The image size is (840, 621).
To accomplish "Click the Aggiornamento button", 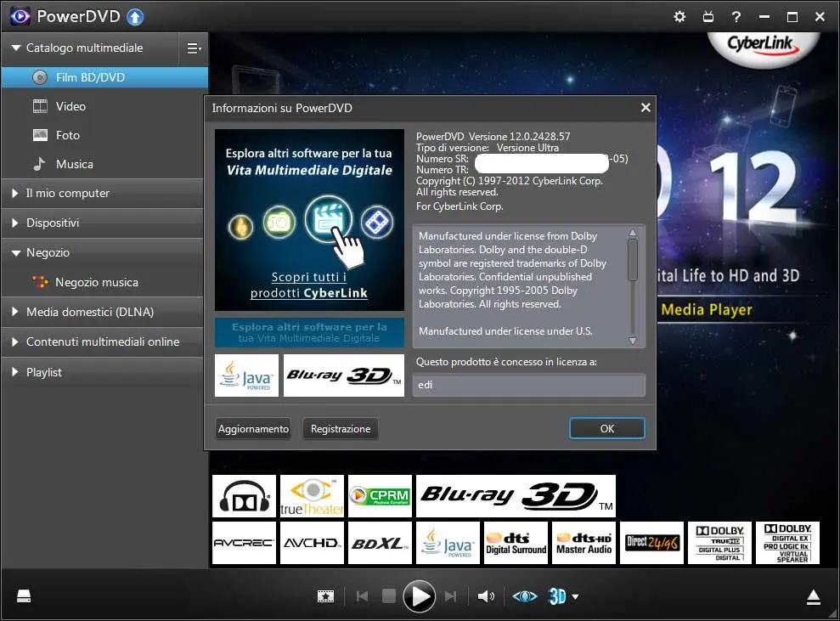I will (253, 429).
